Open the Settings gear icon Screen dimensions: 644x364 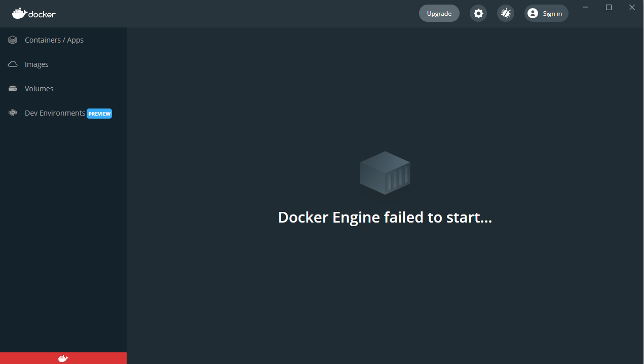tap(478, 13)
